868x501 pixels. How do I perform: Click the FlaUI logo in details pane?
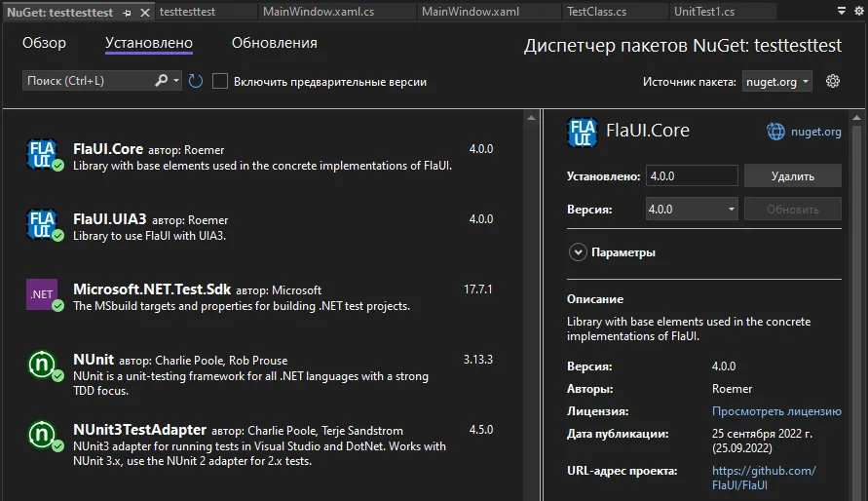(x=583, y=133)
